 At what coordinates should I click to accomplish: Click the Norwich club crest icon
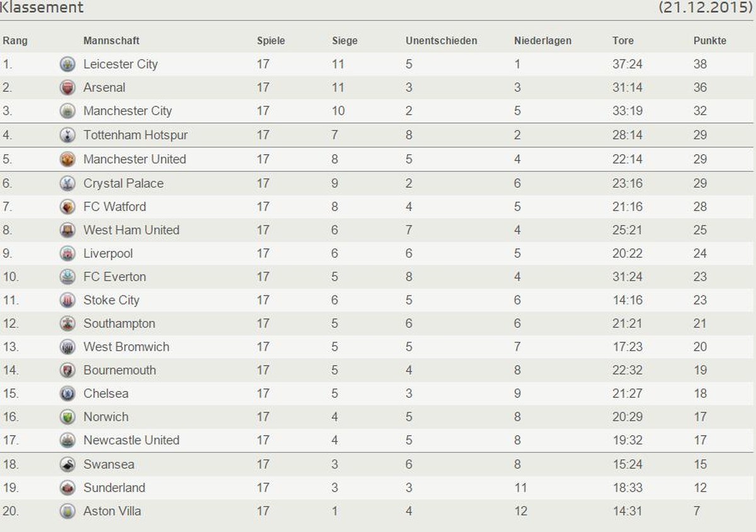[67, 417]
